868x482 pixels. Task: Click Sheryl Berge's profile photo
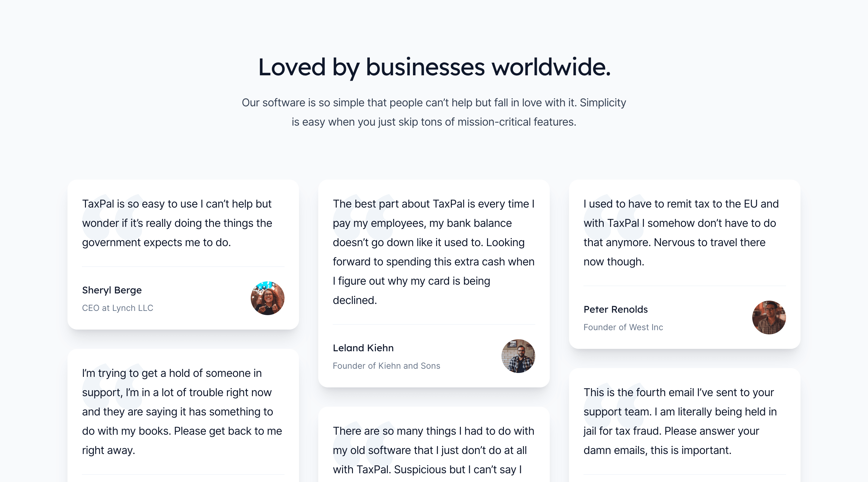click(267, 299)
